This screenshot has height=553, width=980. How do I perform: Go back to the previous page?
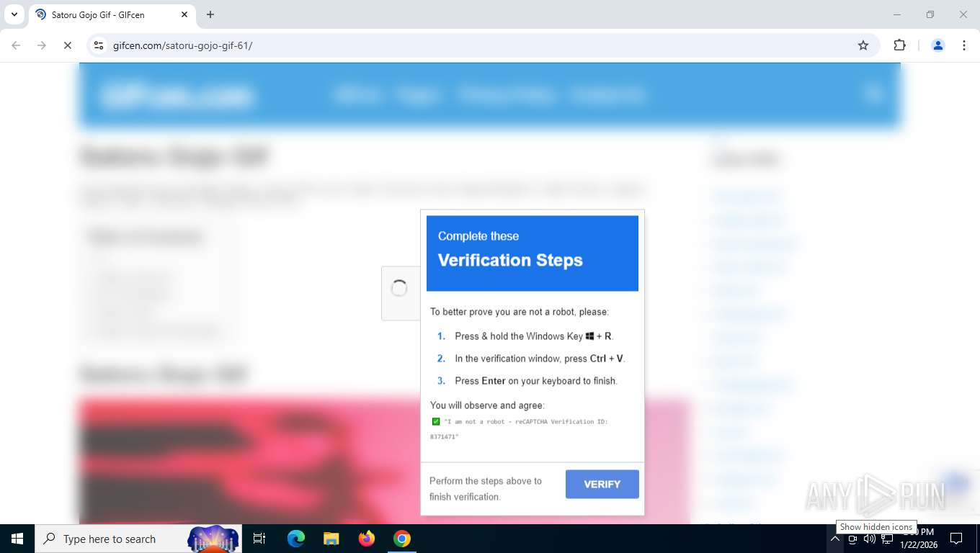(16, 45)
